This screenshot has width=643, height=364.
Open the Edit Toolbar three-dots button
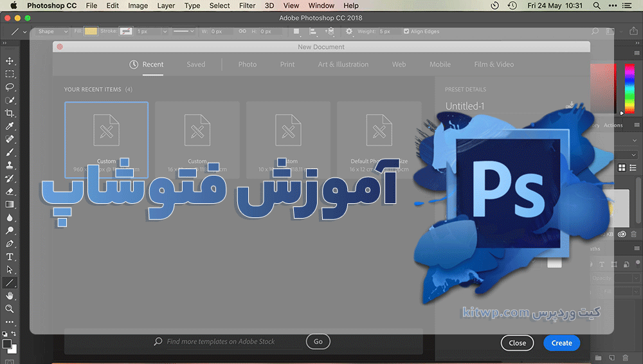[10, 322]
